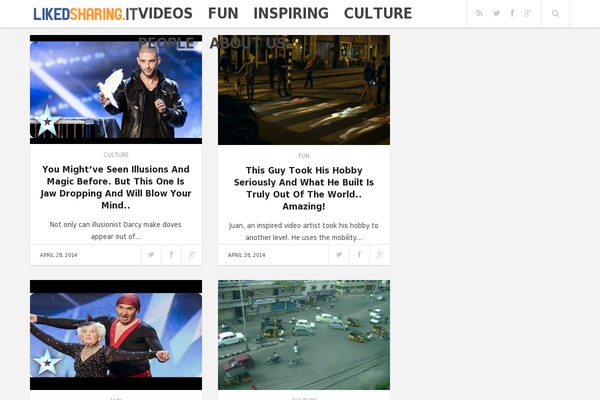Select April 28, 2014 date on illusions card

[x=59, y=255]
